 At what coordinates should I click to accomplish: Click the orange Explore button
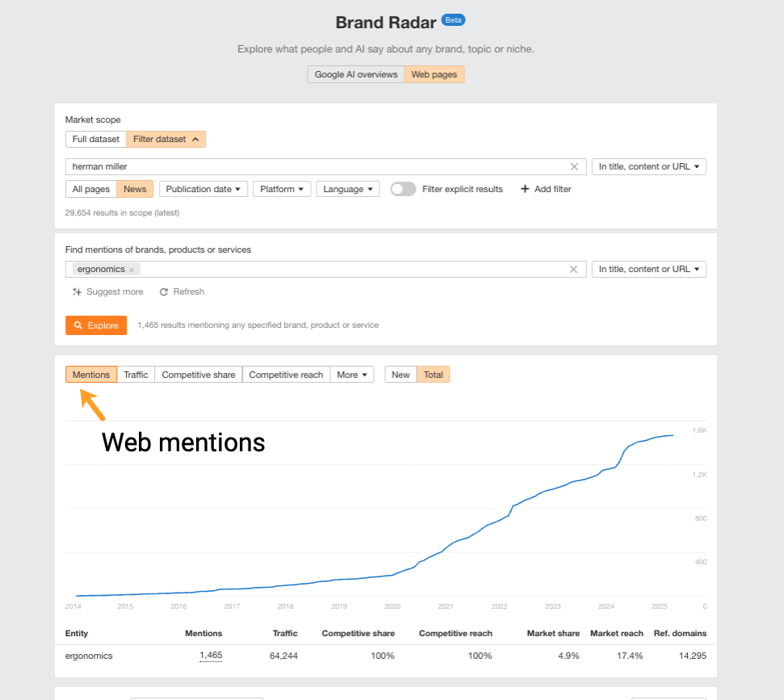(96, 325)
